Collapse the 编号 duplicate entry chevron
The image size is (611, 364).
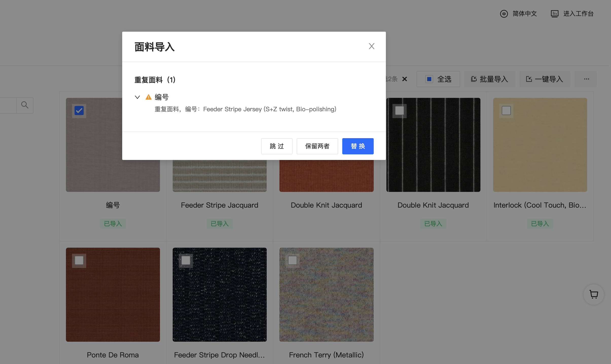(137, 97)
